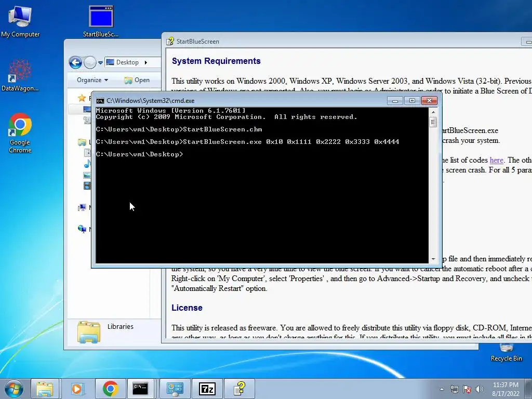The width and height of the screenshot is (532, 399).
Task: Expand the Desktop breadcrumb arrow in Explorer
Action: (x=146, y=62)
